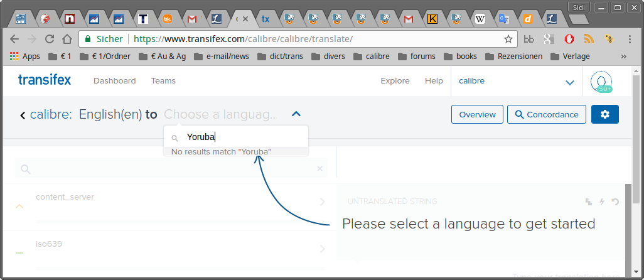Click the undo arrow icon beside Untranslated String

click(x=615, y=202)
